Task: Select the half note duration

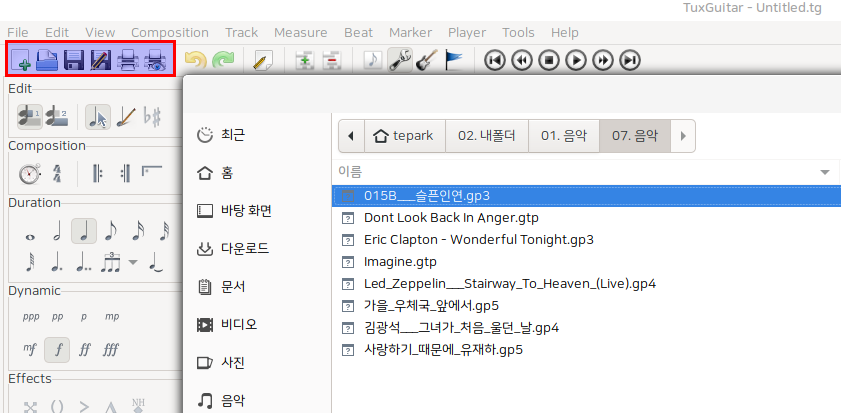Action: click(x=57, y=232)
